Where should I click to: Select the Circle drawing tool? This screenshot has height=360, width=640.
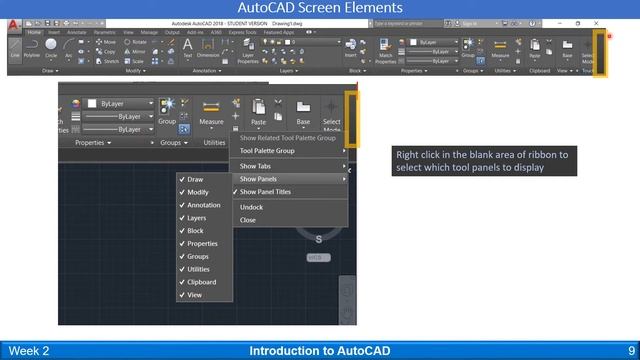coord(51,48)
